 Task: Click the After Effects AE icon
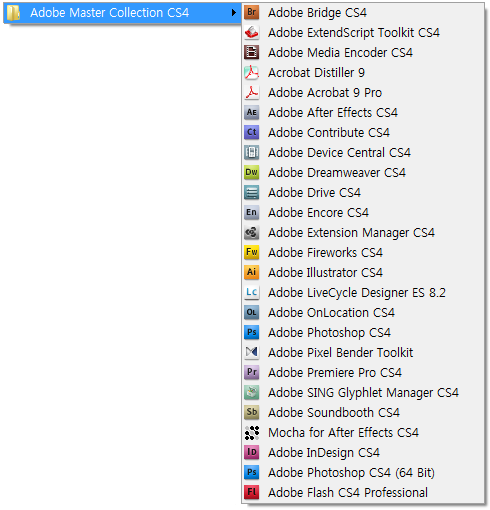[x=252, y=112]
